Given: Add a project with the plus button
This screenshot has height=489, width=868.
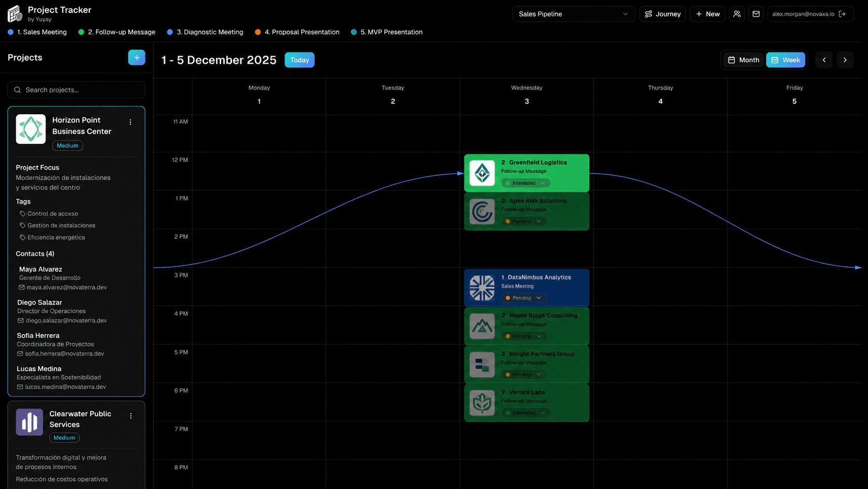Looking at the screenshot, I should point(137,58).
